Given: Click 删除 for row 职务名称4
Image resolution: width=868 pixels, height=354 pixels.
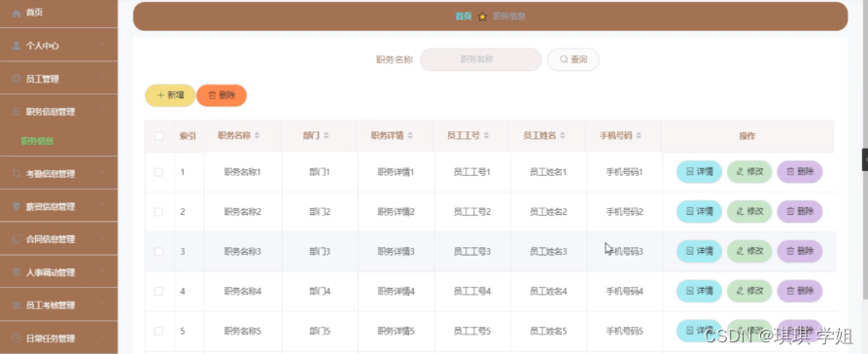Looking at the screenshot, I should coord(800,291).
